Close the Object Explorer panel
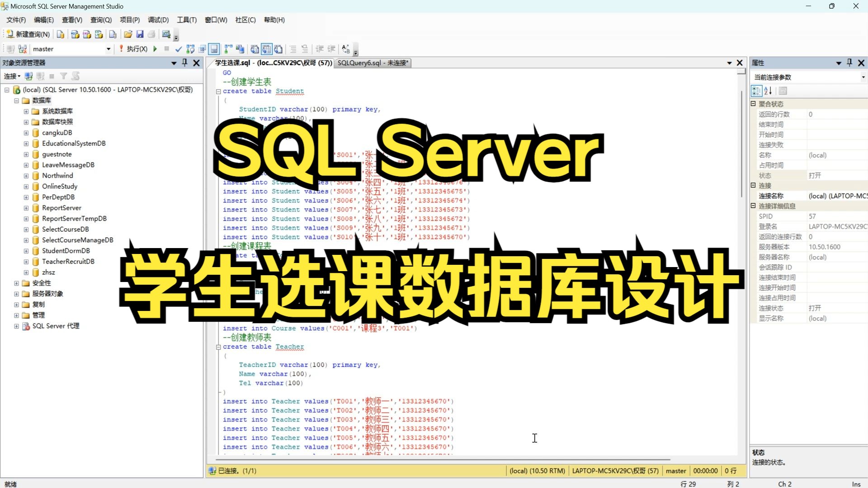 196,63
